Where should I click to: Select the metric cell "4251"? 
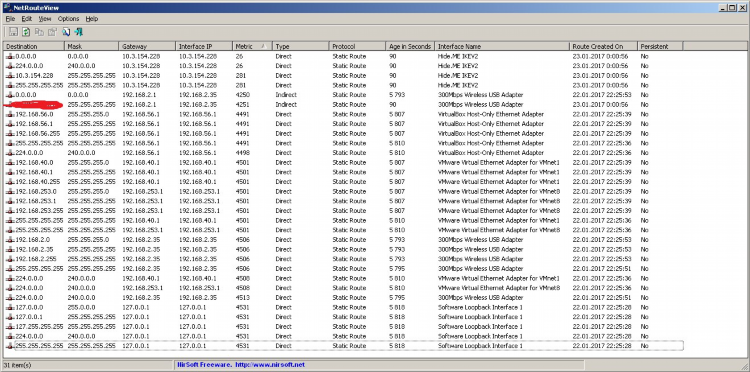point(243,104)
